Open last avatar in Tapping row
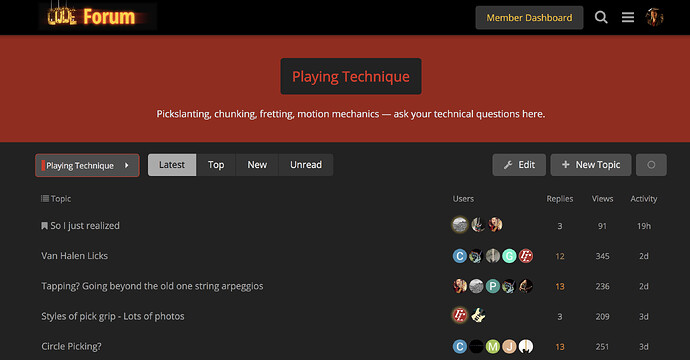Screen dimensions: 690x360 526,286
